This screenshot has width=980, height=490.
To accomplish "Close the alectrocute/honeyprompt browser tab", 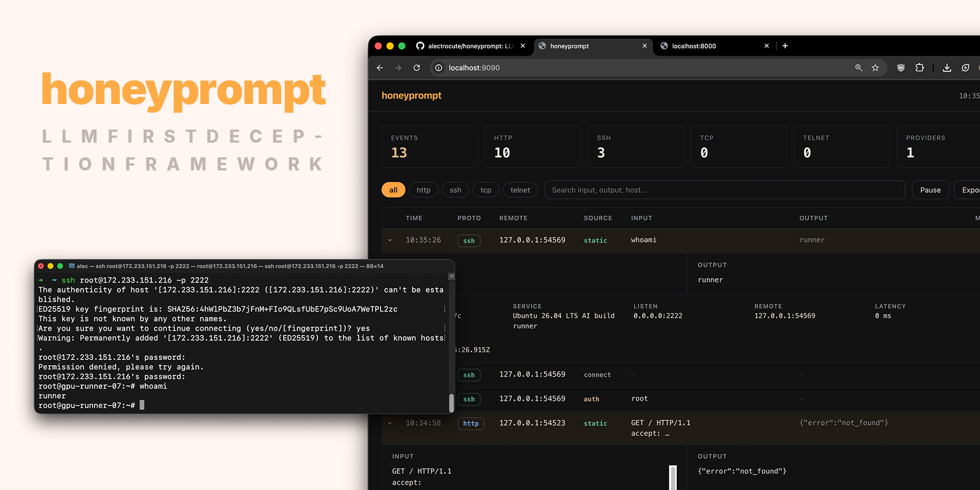I will pyautogui.click(x=523, y=46).
